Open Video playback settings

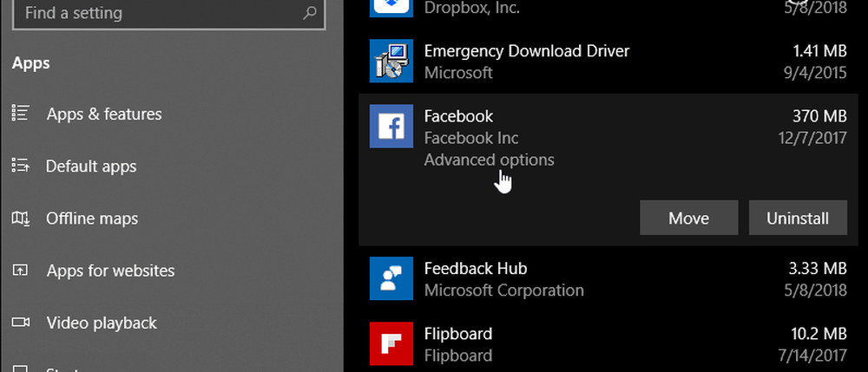click(102, 323)
